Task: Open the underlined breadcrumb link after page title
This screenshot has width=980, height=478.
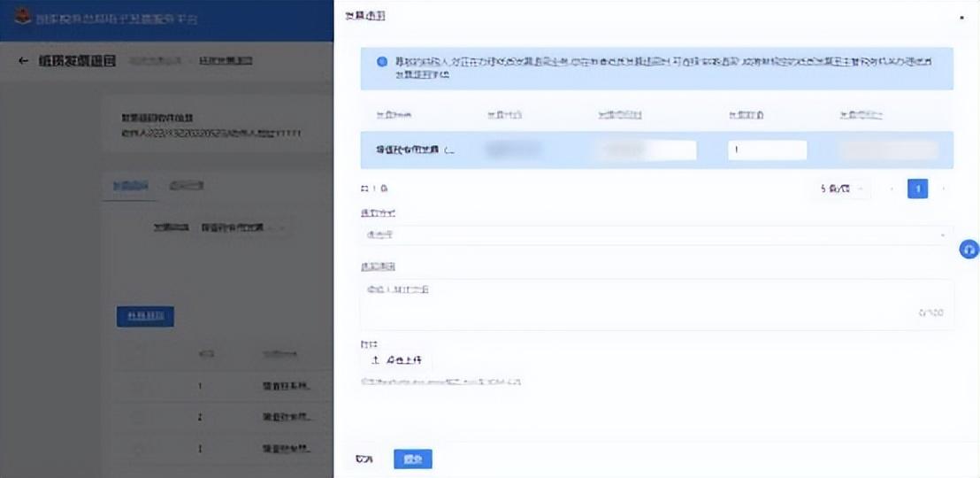Action: coord(226,61)
